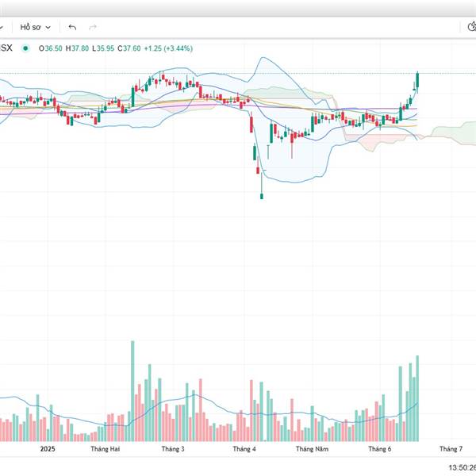Click the Tháng 3 label on the time axis

coord(173,449)
